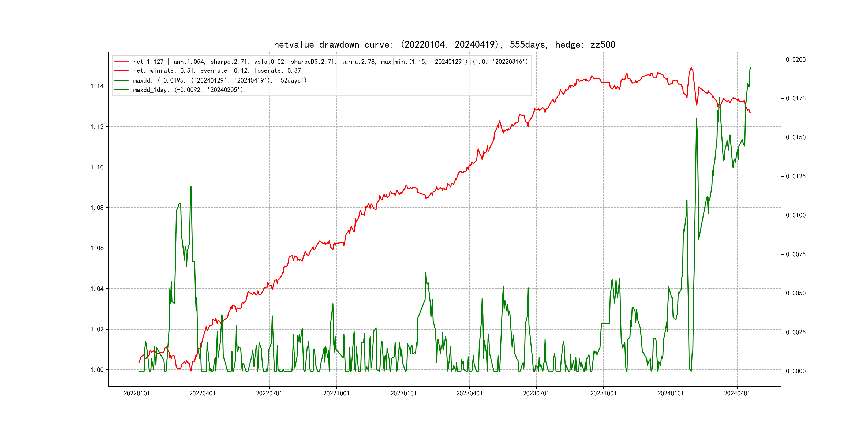
Task: Click the 20230101 x-axis date label
Action: click(x=403, y=394)
